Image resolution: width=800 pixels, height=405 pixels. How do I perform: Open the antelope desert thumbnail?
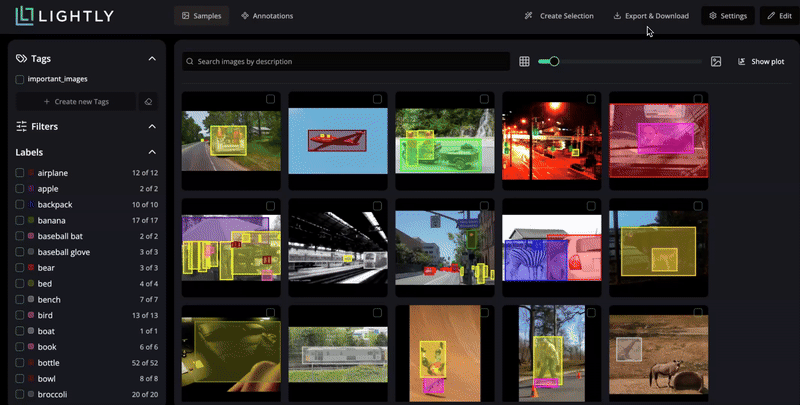(x=658, y=355)
